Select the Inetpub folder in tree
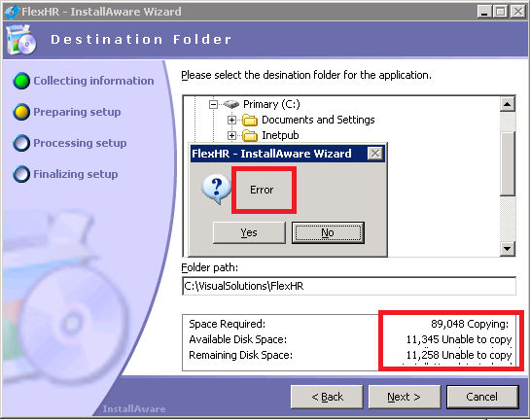This screenshot has height=420, width=530. point(280,135)
